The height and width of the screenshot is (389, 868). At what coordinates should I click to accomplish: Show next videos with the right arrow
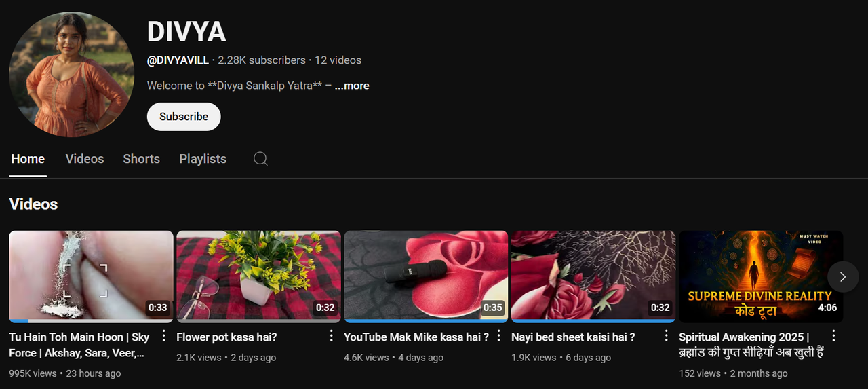843,277
